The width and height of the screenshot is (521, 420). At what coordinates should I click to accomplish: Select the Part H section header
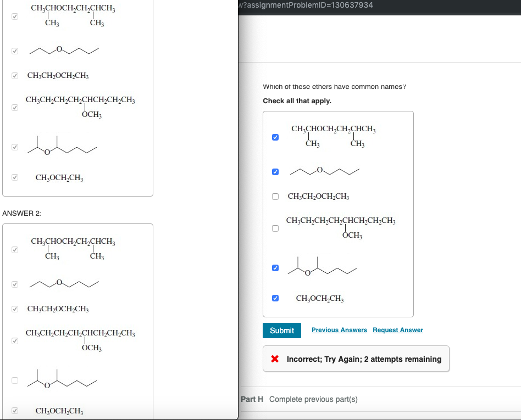(251, 399)
